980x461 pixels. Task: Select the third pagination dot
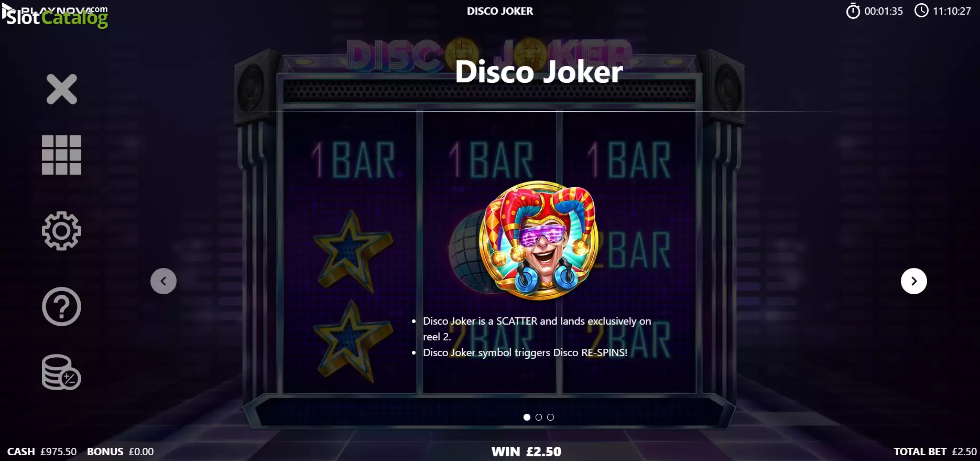coord(550,417)
